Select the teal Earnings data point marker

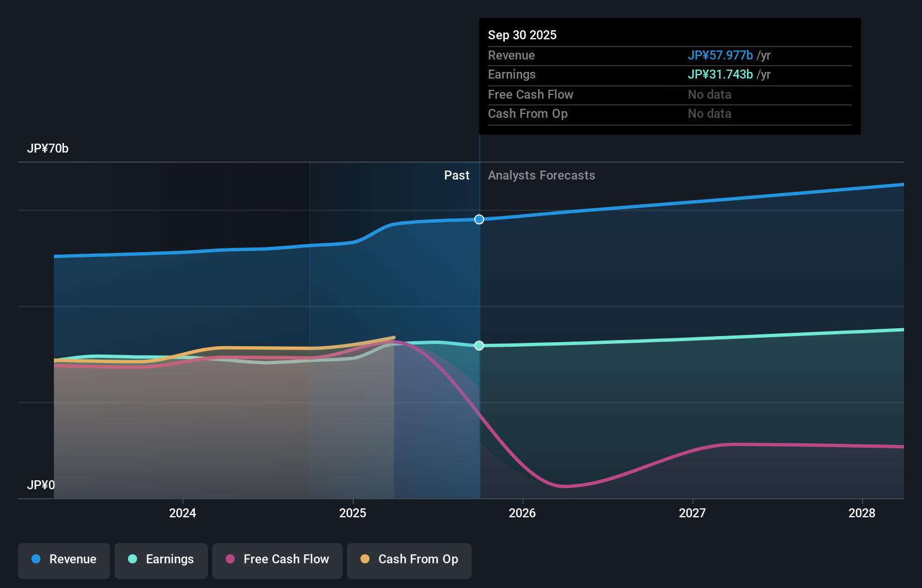[478, 346]
